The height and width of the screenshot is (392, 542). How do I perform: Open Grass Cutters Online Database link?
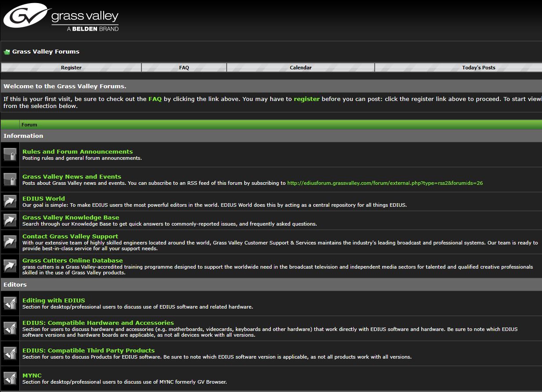click(72, 260)
